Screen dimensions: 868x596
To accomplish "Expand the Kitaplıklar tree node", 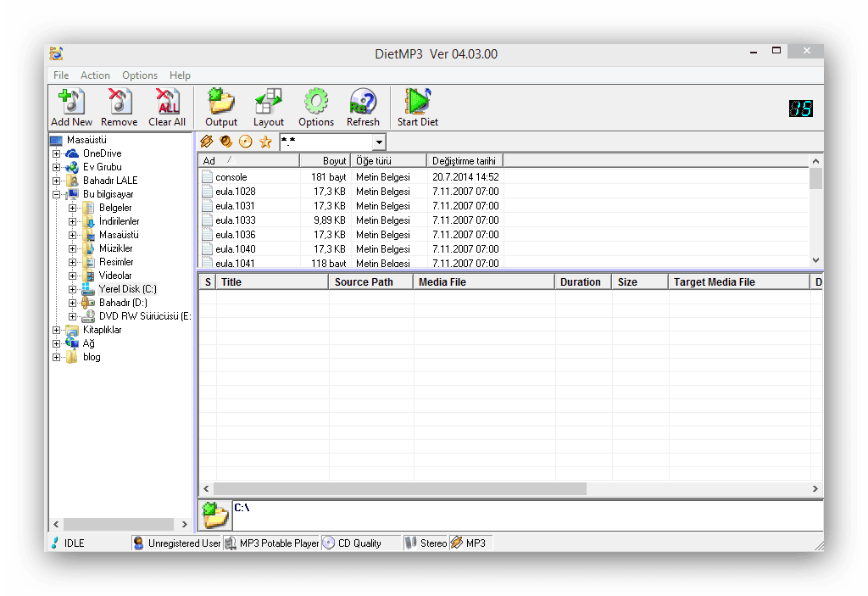I will 56,330.
